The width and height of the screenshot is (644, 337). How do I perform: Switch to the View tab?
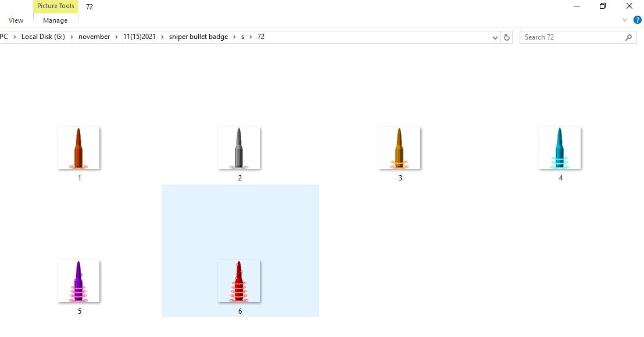point(16,20)
